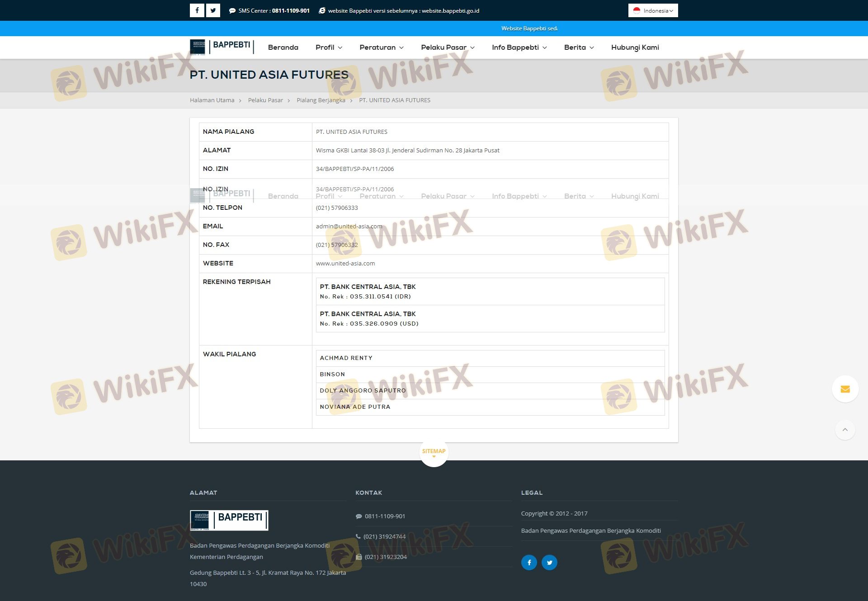Click the footer Twitter round icon

(x=549, y=562)
